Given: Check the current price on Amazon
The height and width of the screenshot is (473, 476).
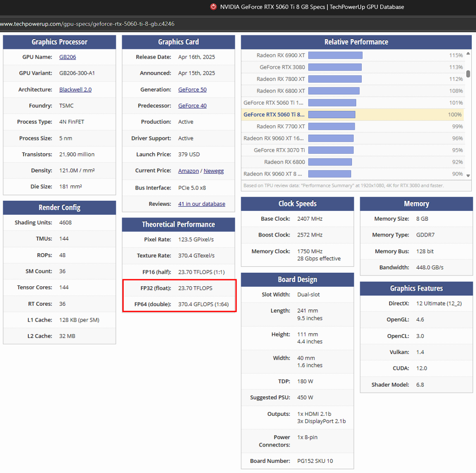Looking at the screenshot, I should pyautogui.click(x=188, y=171).
